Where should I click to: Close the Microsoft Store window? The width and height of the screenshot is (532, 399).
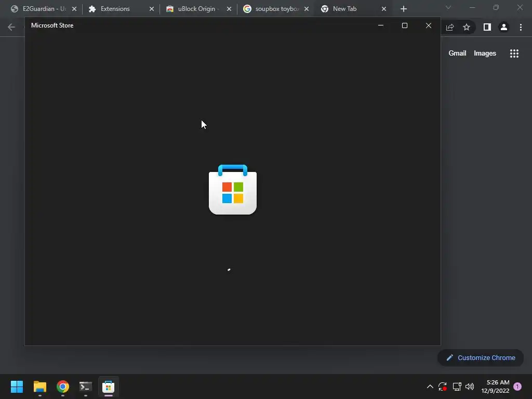click(x=429, y=25)
